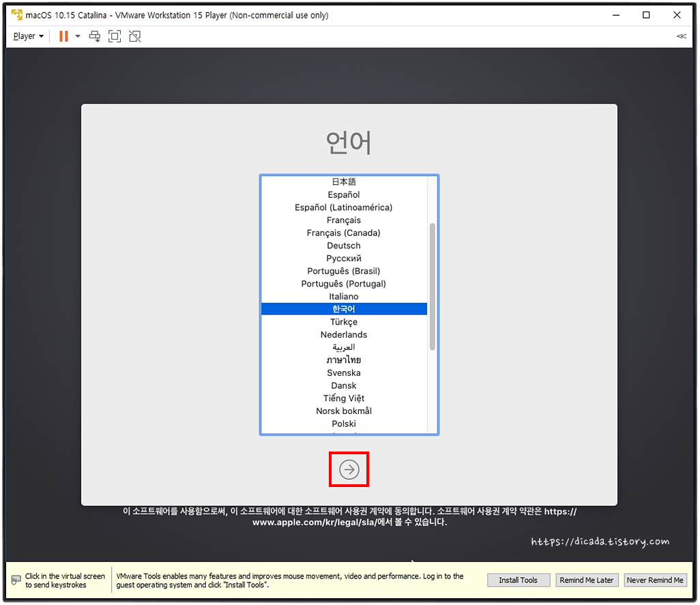
Task: Select Español language
Action: point(344,194)
